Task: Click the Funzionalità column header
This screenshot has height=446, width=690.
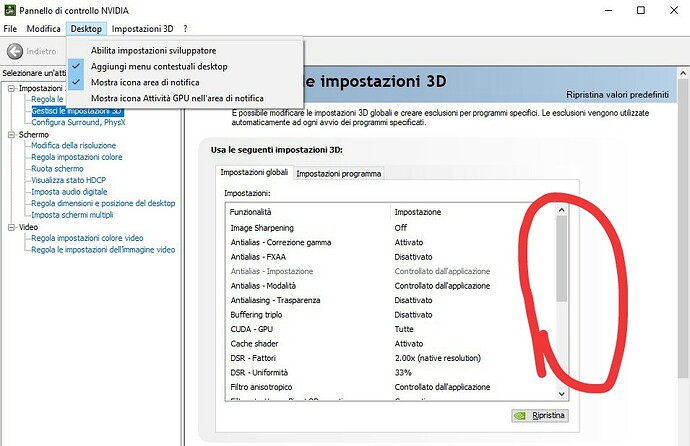Action: click(308, 212)
